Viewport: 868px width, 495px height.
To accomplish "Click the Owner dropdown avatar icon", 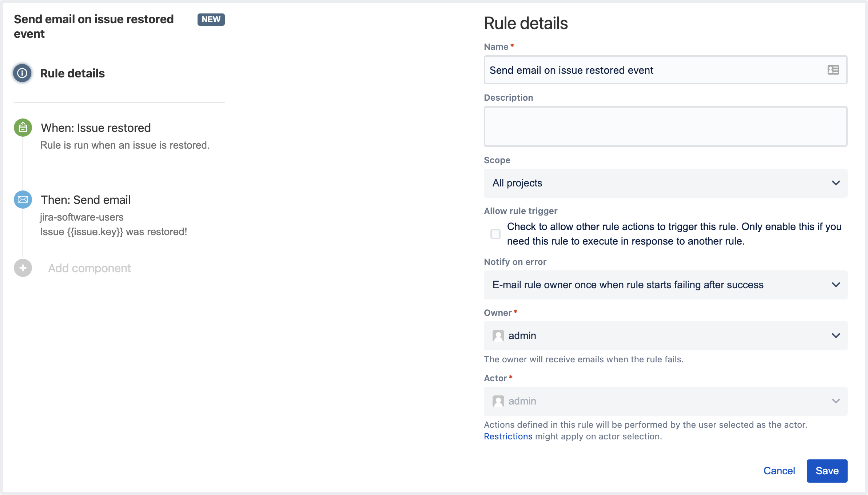I will (x=498, y=335).
